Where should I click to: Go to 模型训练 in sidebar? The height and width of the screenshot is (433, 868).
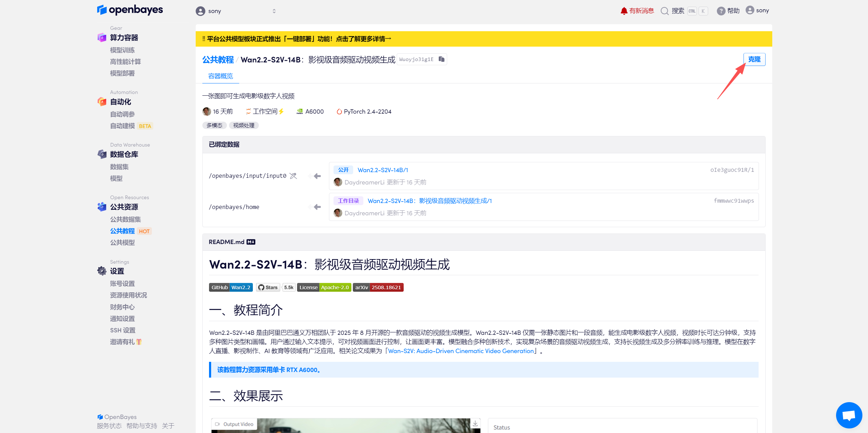point(122,50)
